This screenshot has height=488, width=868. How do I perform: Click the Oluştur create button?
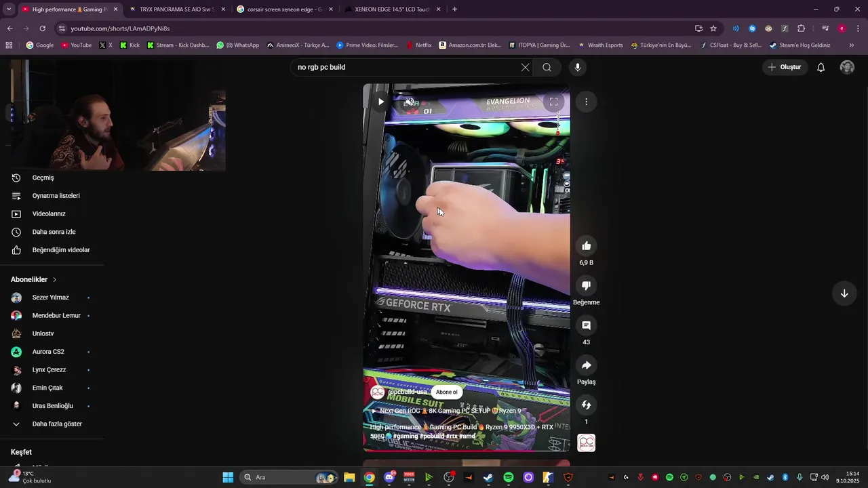tap(785, 67)
